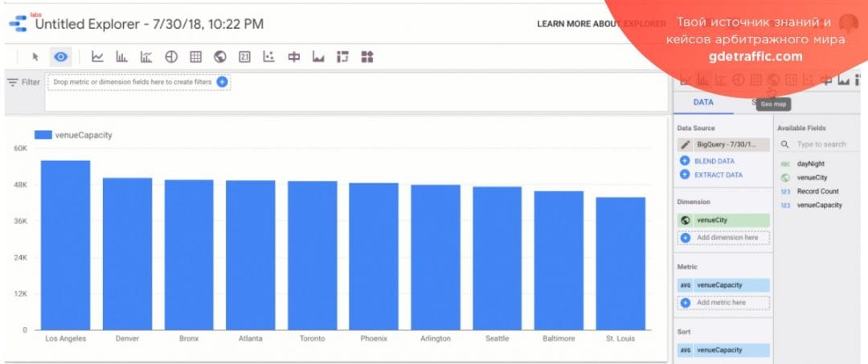The height and width of the screenshot is (364, 868).
Task: Click the Data Source section heading
Action: pos(696,129)
